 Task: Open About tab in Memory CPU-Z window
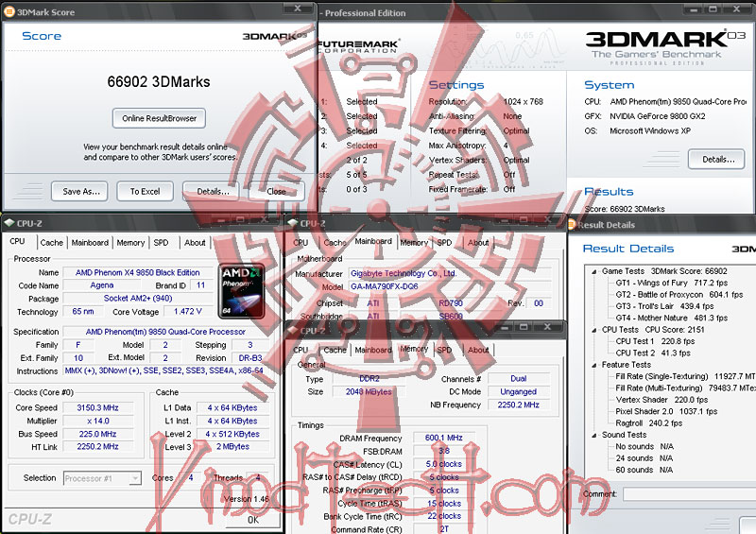click(x=478, y=350)
